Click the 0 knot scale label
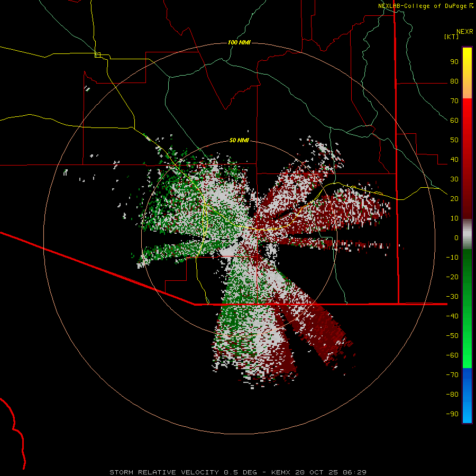The height and width of the screenshot is (476, 476). [456, 238]
